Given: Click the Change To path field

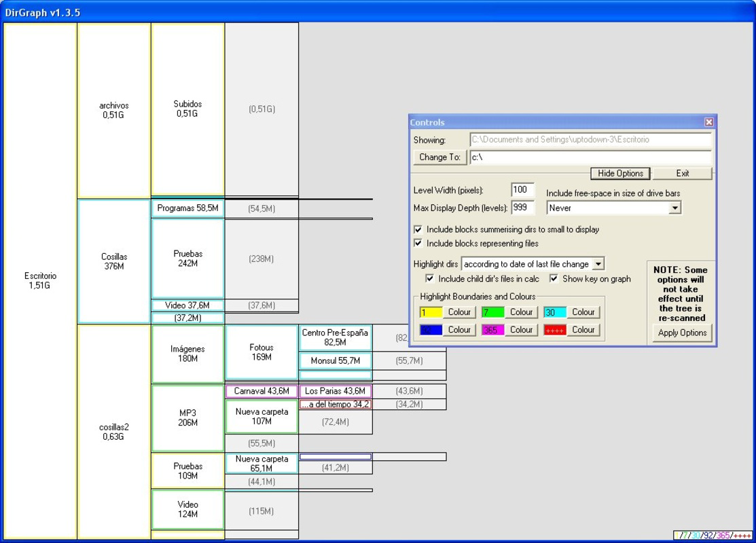Looking at the screenshot, I should tap(591, 157).
